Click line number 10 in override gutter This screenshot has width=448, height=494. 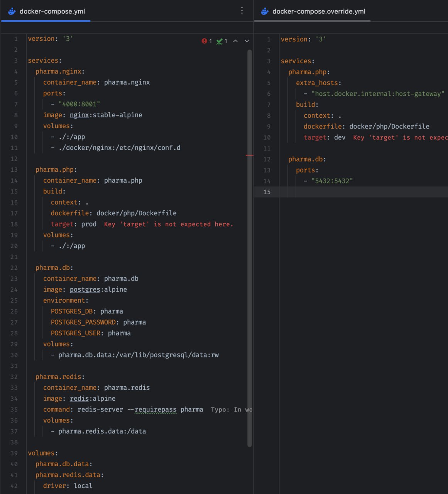267,137
